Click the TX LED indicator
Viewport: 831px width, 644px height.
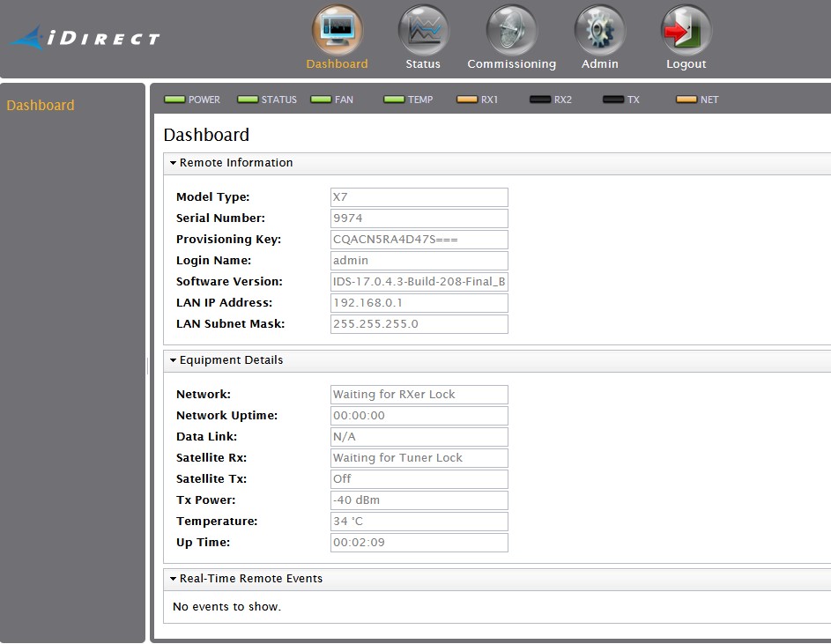click(613, 100)
